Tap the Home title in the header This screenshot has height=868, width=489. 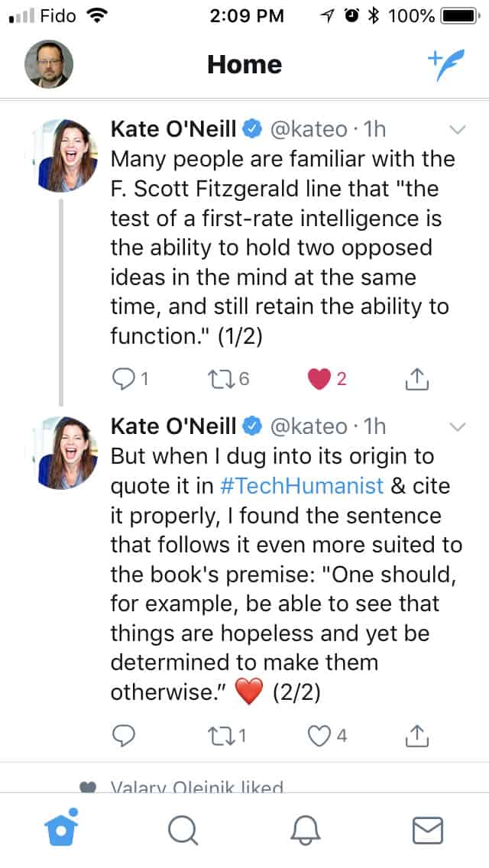(x=244, y=65)
